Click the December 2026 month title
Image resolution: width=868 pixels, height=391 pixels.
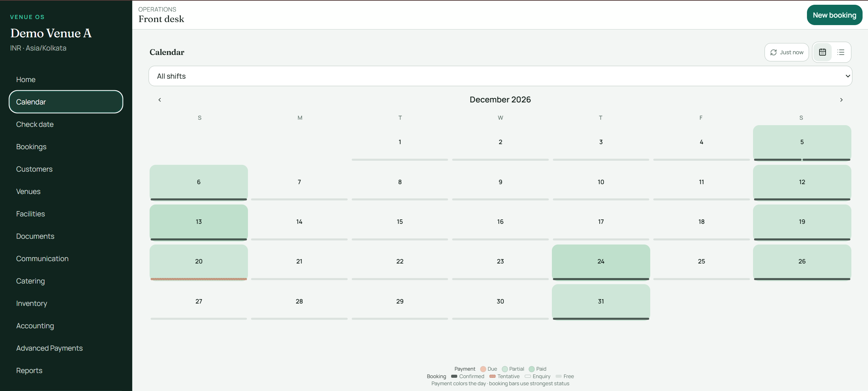click(500, 100)
